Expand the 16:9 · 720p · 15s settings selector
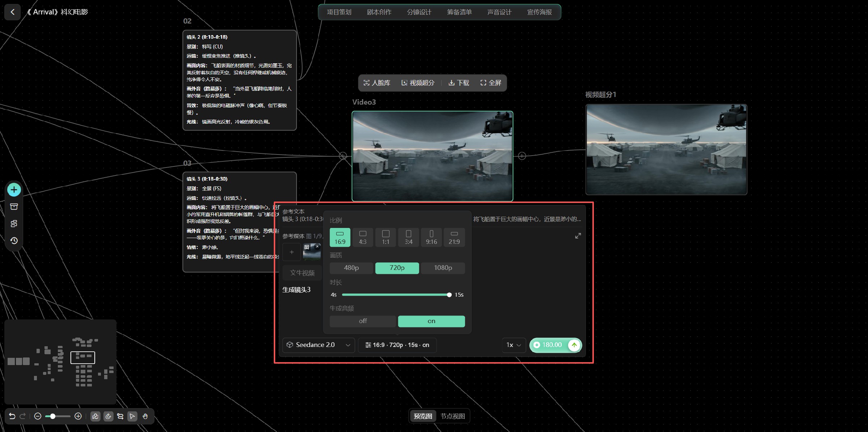The width and height of the screenshot is (868, 432). coord(397,345)
